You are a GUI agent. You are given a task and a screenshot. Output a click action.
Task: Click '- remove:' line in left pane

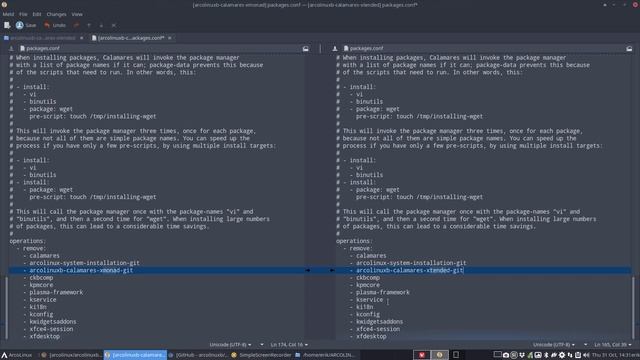coord(31,248)
